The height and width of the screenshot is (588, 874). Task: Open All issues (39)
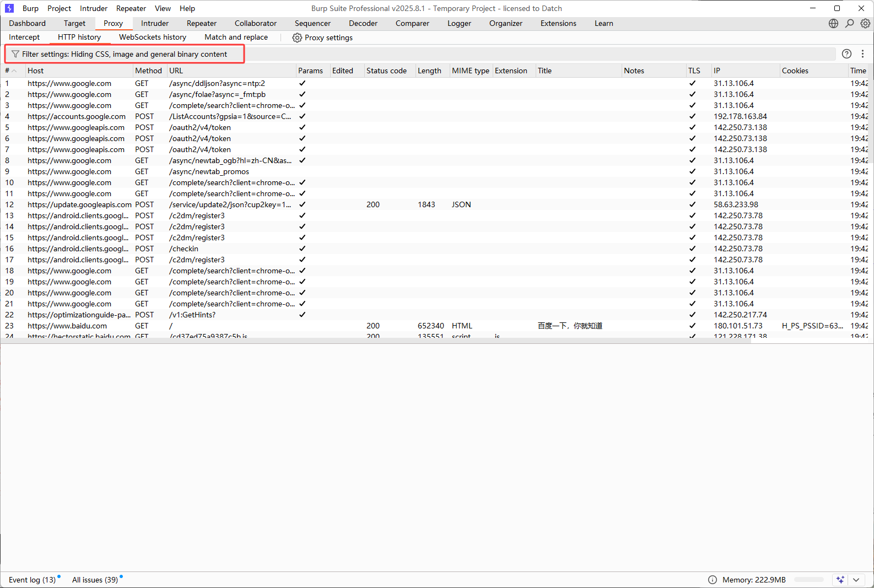pyautogui.click(x=95, y=580)
